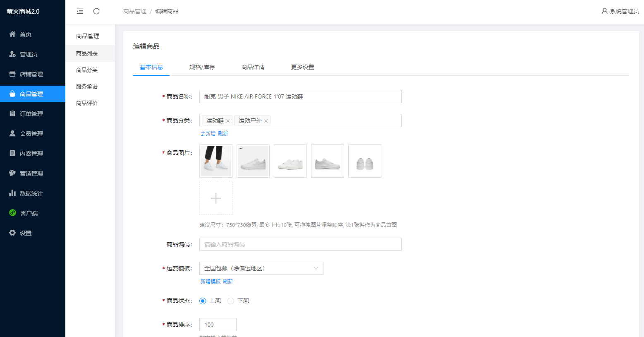Remove the 运动户外 category tag
644x337 pixels.
(x=266, y=121)
